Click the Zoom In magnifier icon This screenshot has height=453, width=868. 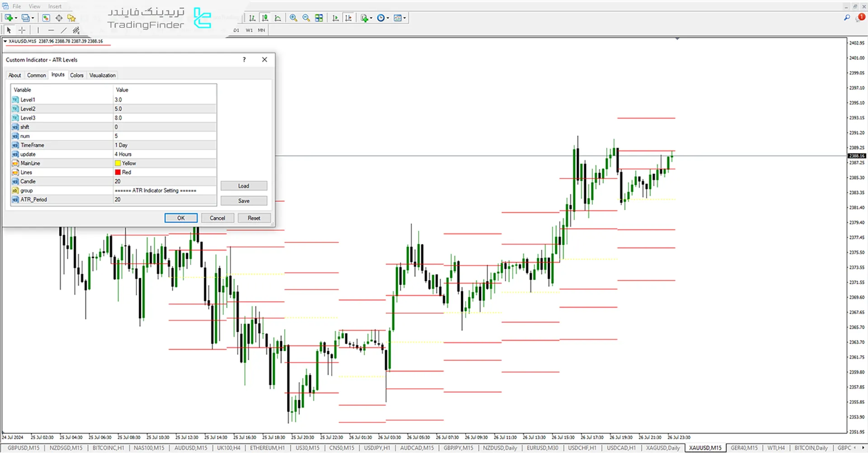[293, 18]
